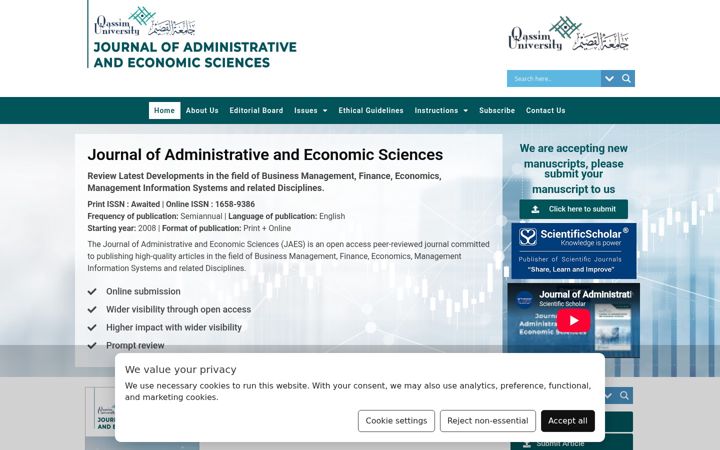720x450 pixels.
Task: Expand the Issues dropdown menu
Action: click(x=311, y=111)
